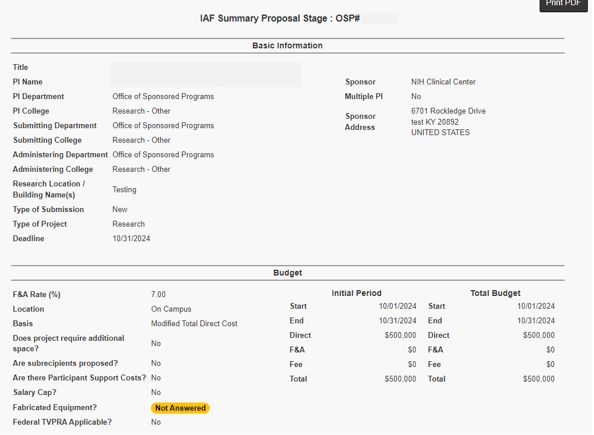Click the Basic Information section header
Image resolution: width=594 pixels, height=435 pixels.
pyautogui.click(x=288, y=46)
